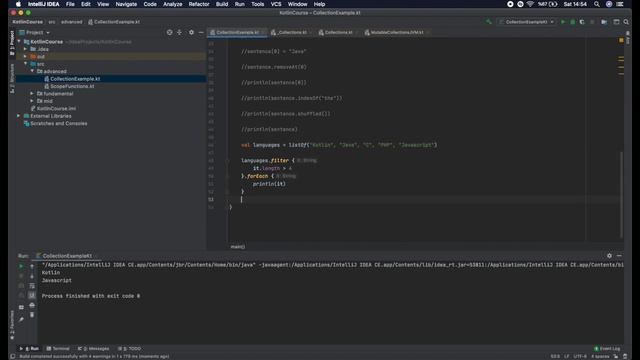Open the Messages tool window tab
This screenshot has width=640, height=360.
tap(93, 349)
